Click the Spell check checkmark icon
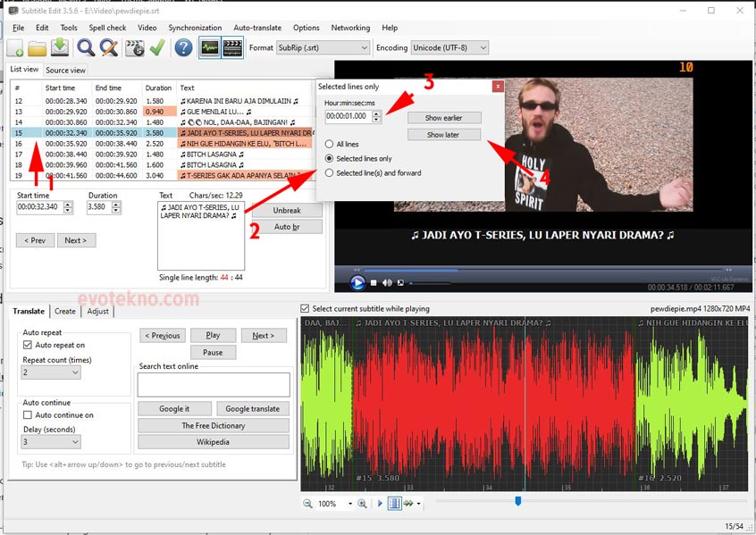 point(157,48)
